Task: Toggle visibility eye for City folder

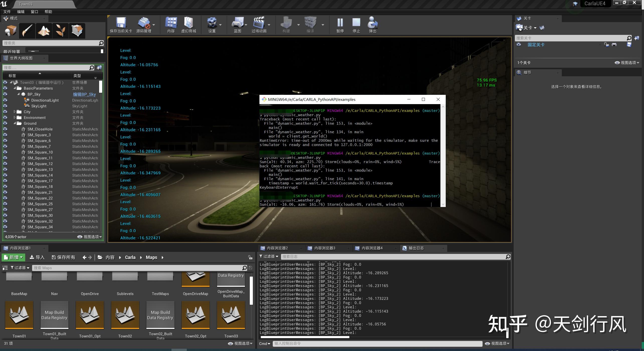Action: [5, 112]
